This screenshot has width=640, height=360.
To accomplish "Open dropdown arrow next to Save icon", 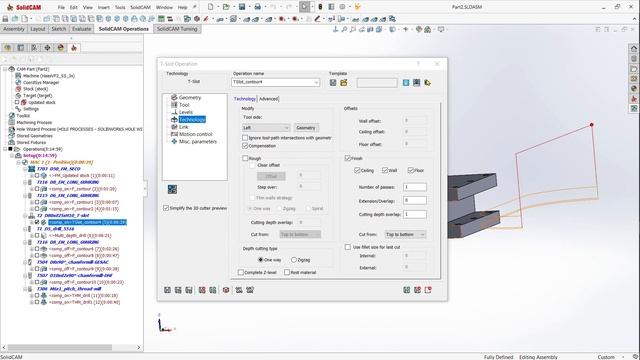I will click(249, 7).
